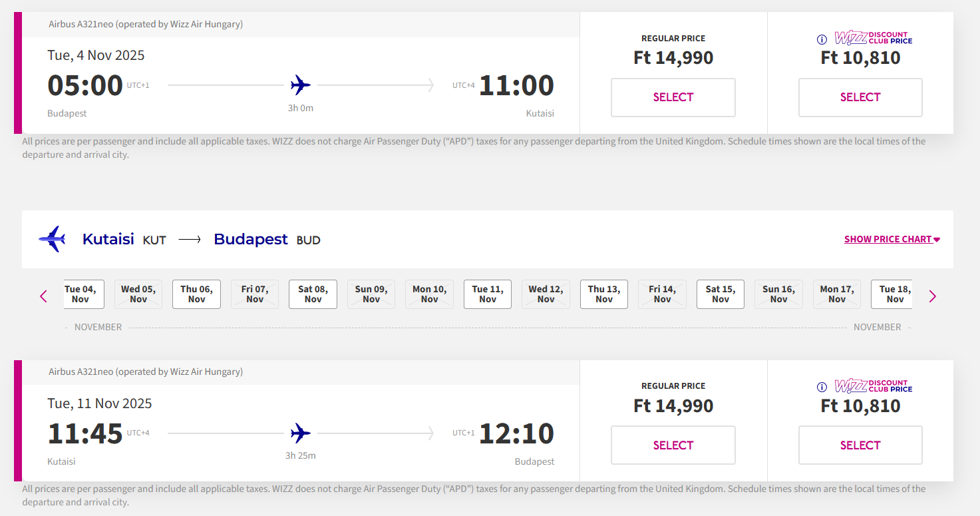The image size is (980, 516).
Task: Pick the Tue 11, Nov date
Action: [488, 294]
